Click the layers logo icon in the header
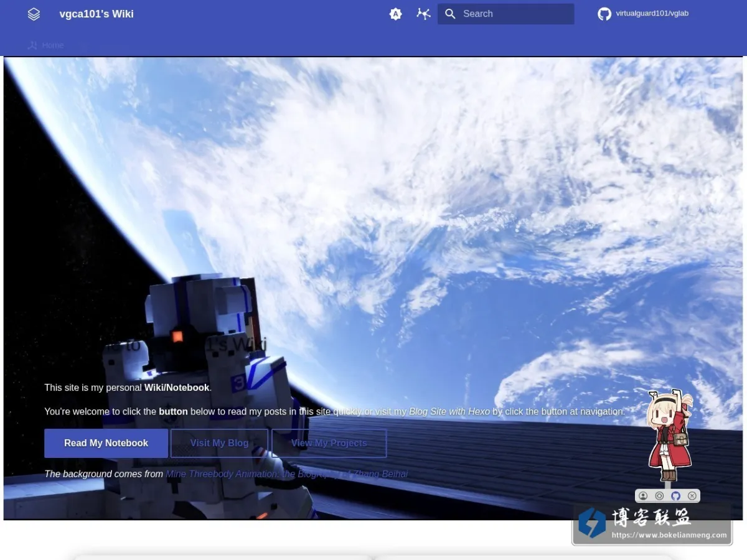This screenshot has width=747, height=560. pyautogui.click(x=34, y=14)
